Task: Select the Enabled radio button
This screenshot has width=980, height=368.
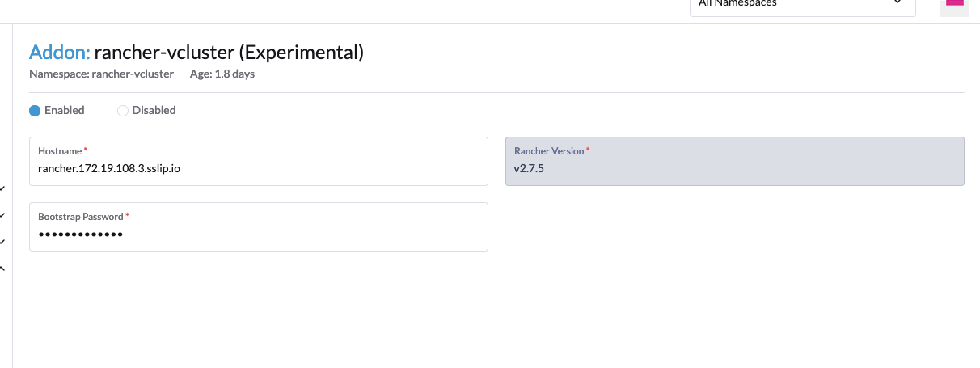Action: [35, 111]
